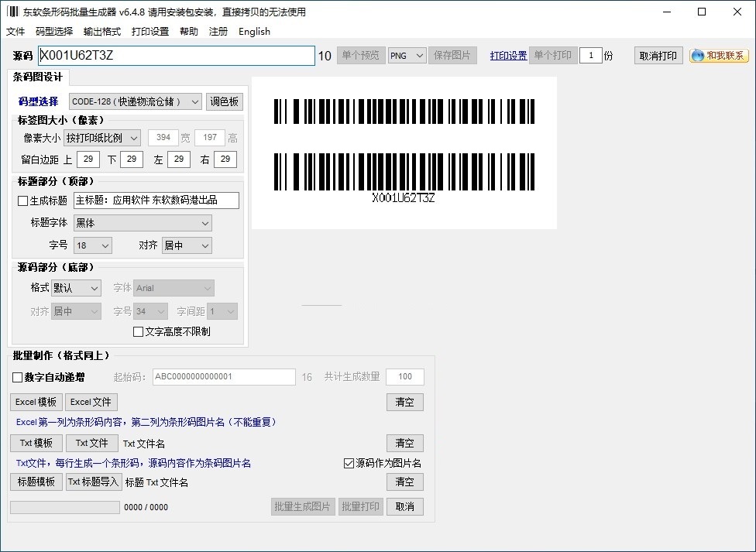This screenshot has width=756, height=552.
Task: Open the title 字号 size dropdown
Action: pyautogui.click(x=92, y=244)
